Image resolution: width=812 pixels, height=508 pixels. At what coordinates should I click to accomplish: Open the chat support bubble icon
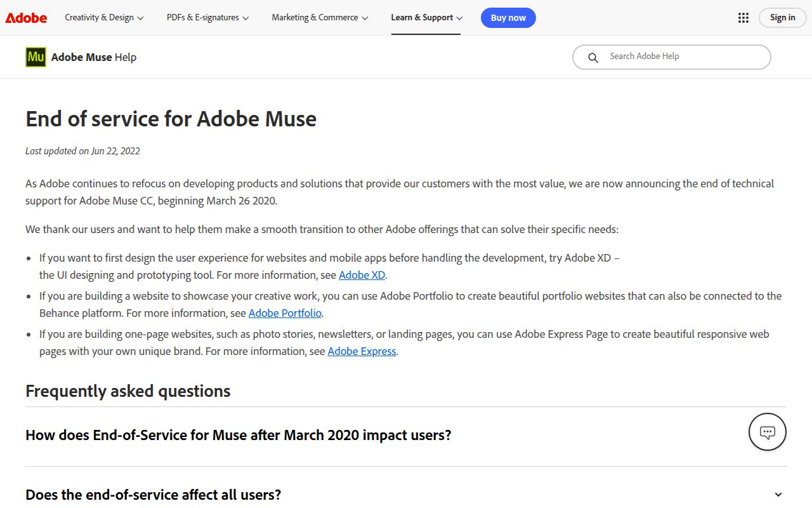click(768, 432)
